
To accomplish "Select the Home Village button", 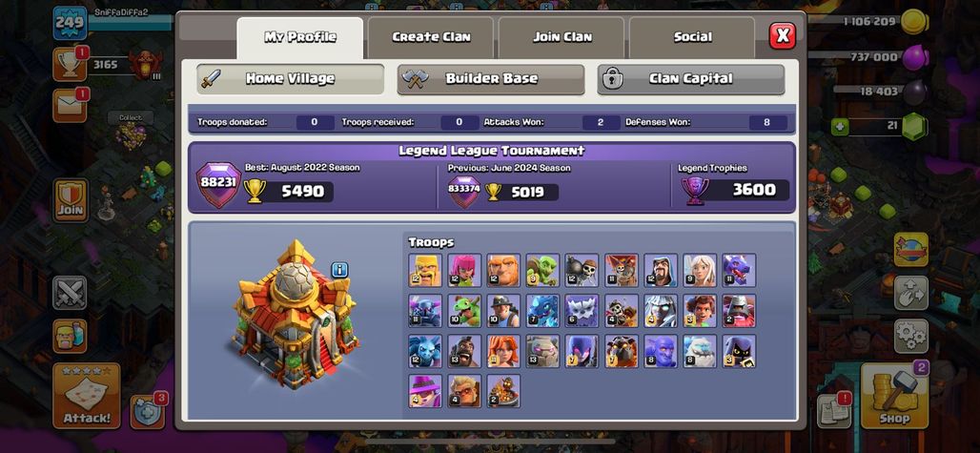I will tap(290, 79).
